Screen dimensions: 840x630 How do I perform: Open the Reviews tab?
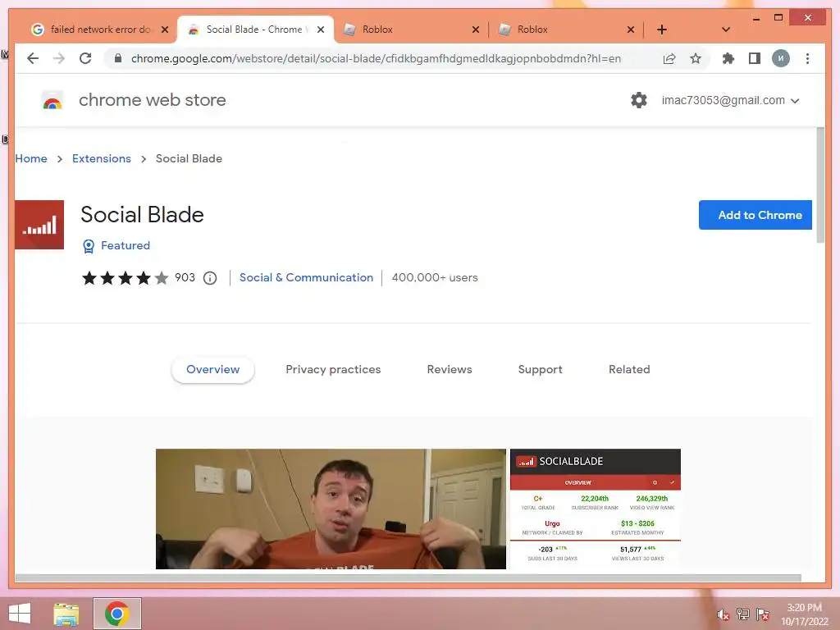pyautogui.click(x=450, y=370)
